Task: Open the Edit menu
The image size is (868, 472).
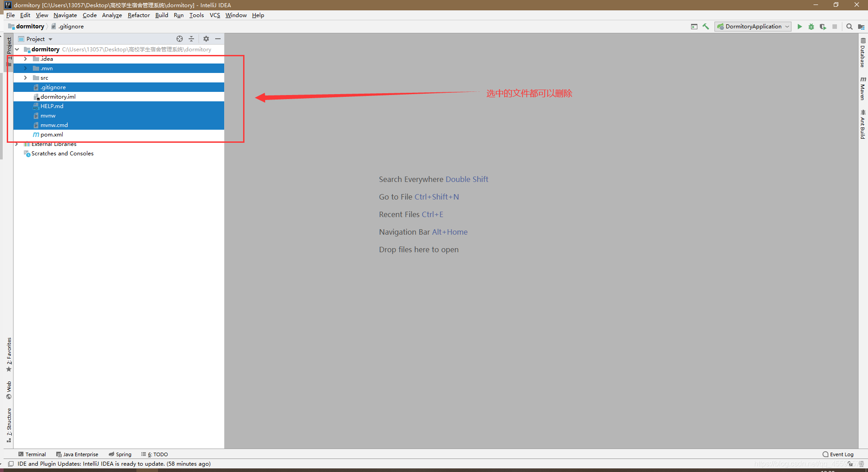Action: [25, 15]
